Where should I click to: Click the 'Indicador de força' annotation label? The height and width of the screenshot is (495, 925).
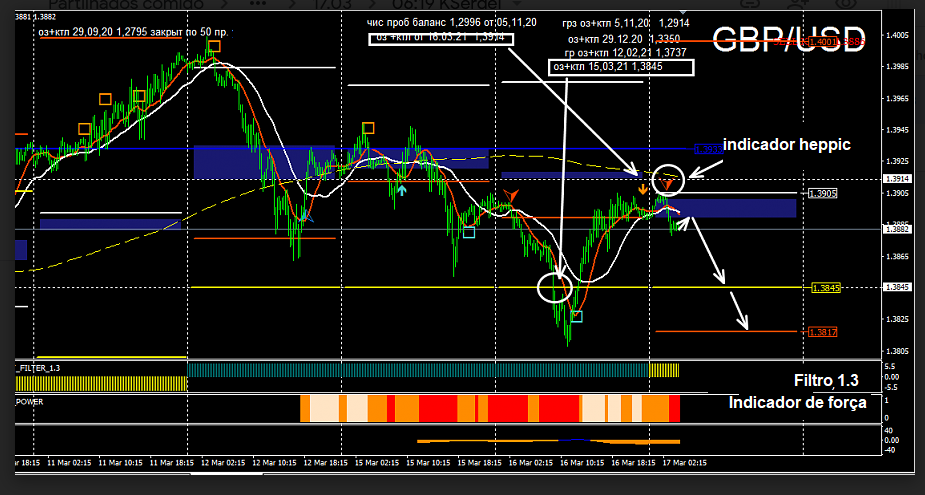coord(797,402)
